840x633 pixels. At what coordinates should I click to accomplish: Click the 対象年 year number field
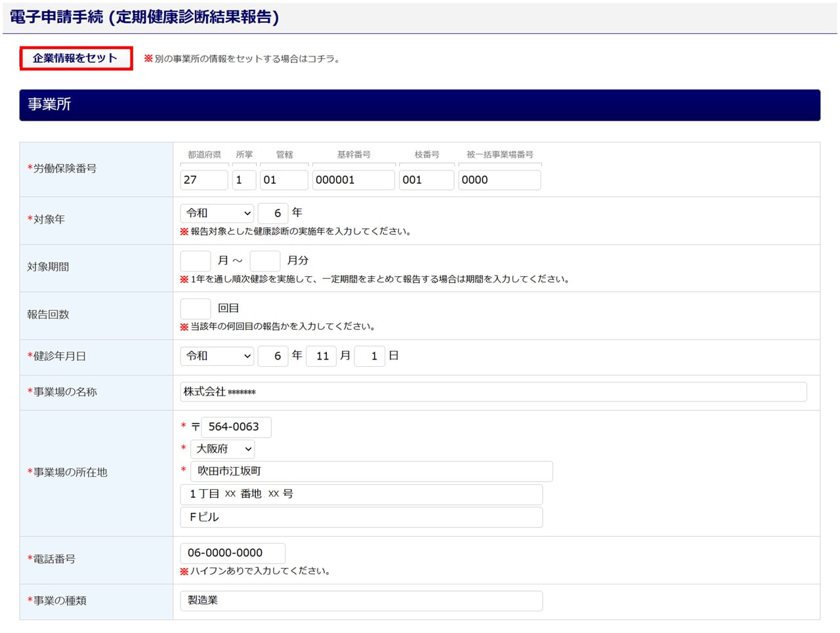pyautogui.click(x=273, y=213)
